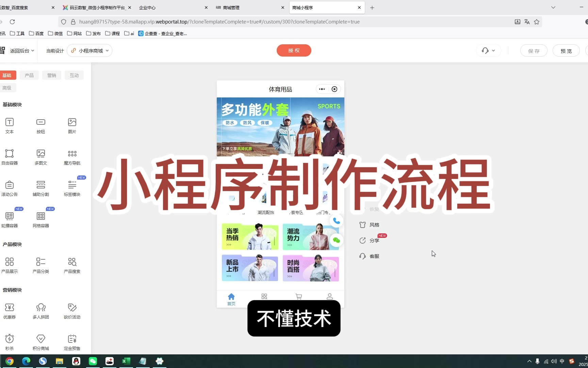
Task: Switch to the 产品 module tab
Action: point(29,75)
